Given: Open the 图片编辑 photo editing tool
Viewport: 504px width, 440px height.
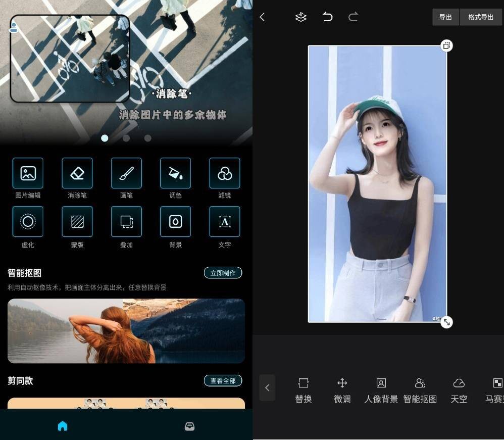Looking at the screenshot, I should 28,173.
